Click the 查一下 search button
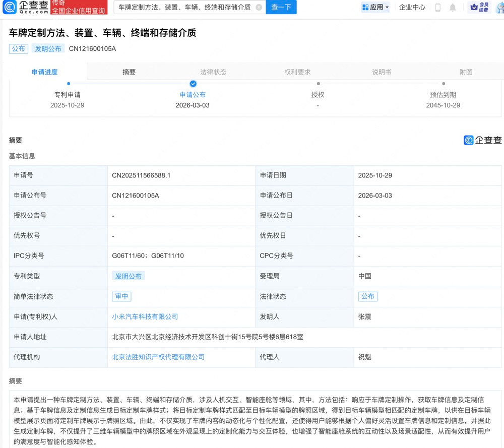This screenshot has height=448, width=504. [x=281, y=8]
